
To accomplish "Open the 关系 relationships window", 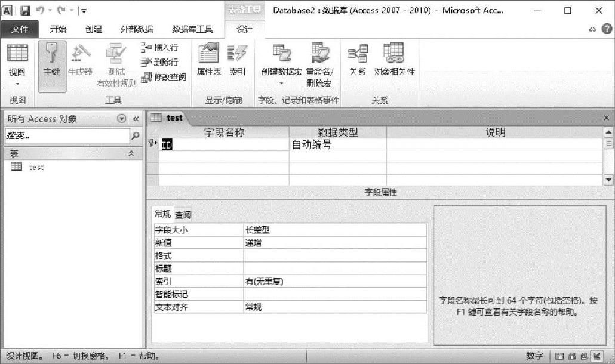I will (358, 60).
